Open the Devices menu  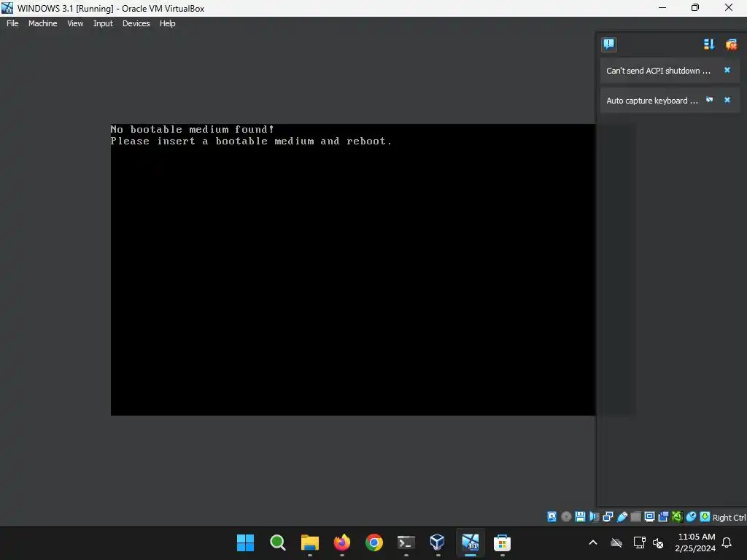(136, 23)
